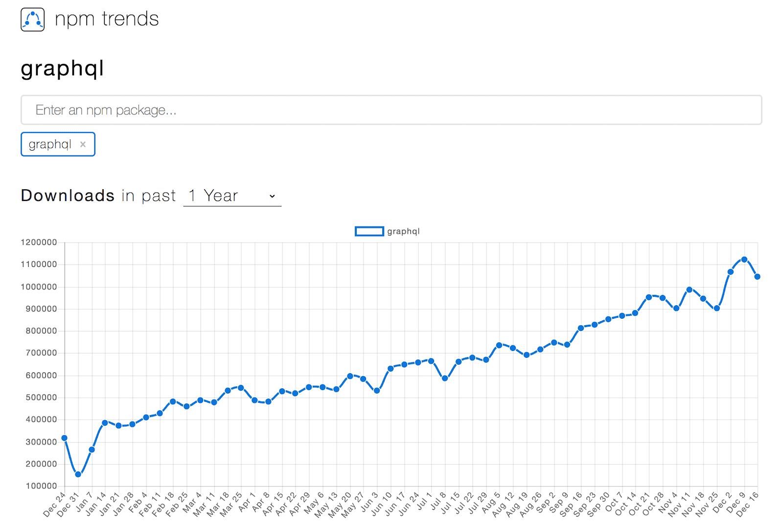Select the graphql package tag chip

click(x=50, y=144)
